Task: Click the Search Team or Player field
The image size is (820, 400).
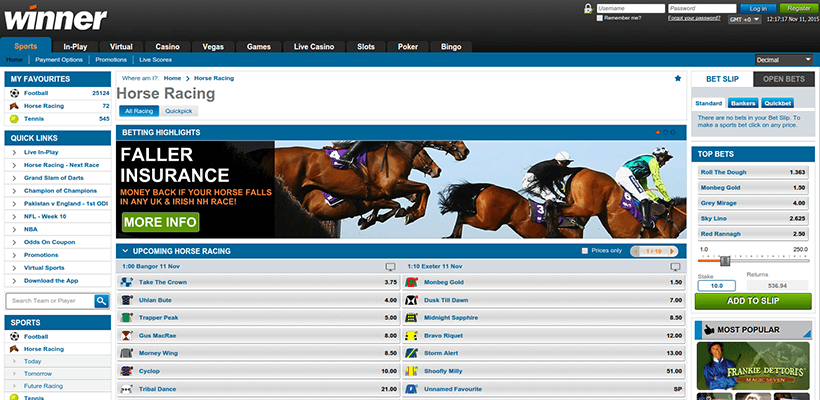Action: pos(50,301)
